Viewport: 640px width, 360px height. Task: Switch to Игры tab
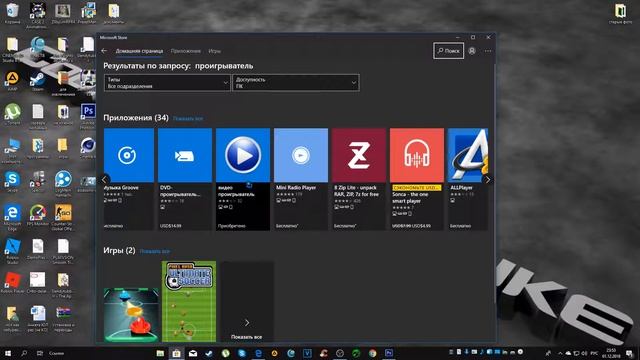click(214, 51)
